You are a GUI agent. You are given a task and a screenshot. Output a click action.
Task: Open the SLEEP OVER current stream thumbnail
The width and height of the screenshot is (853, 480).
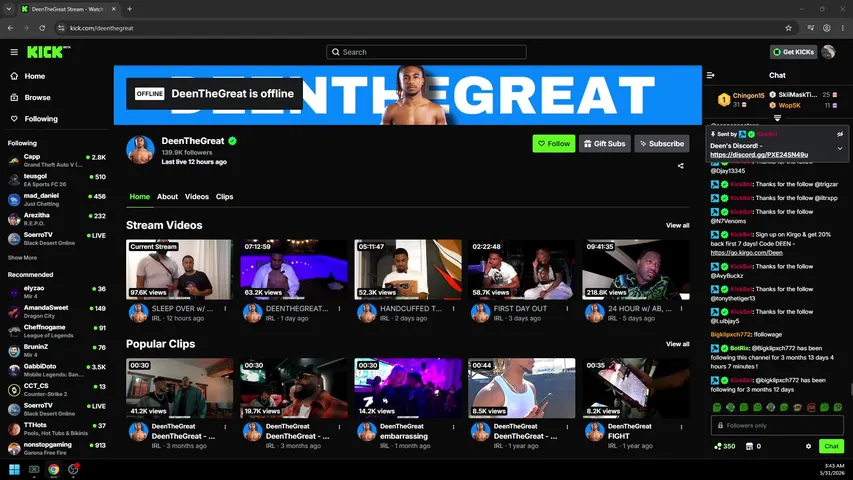(x=180, y=269)
